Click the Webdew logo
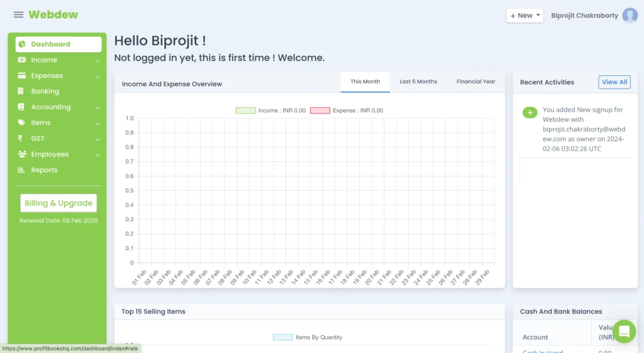This screenshot has width=644, height=353. 53,14
